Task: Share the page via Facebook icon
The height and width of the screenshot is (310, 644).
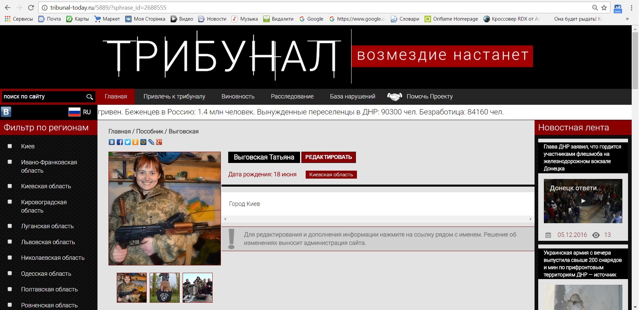Action: pyautogui.click(x=120, y=142)
